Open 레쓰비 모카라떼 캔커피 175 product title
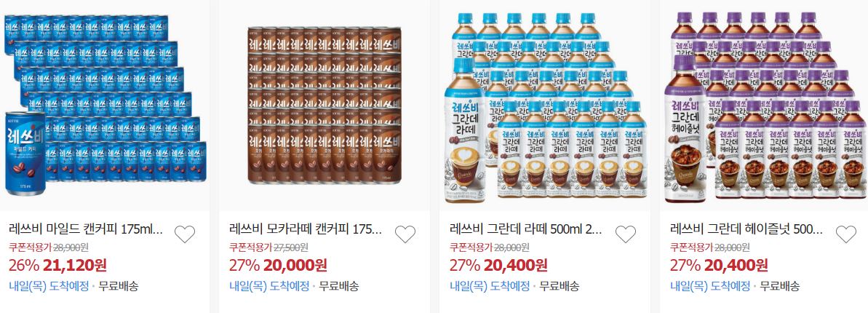This screenshot has height=313, width=868. [306, 229]
